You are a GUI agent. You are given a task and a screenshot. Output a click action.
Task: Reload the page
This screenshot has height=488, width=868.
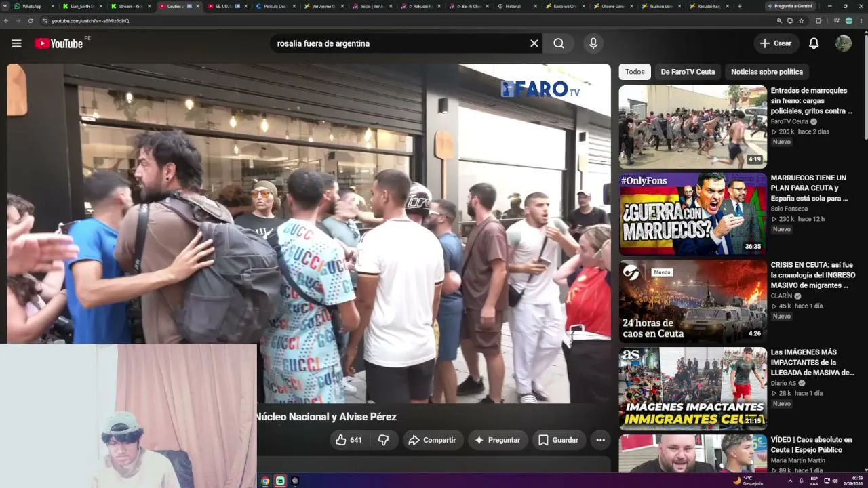tap(31, 21)
